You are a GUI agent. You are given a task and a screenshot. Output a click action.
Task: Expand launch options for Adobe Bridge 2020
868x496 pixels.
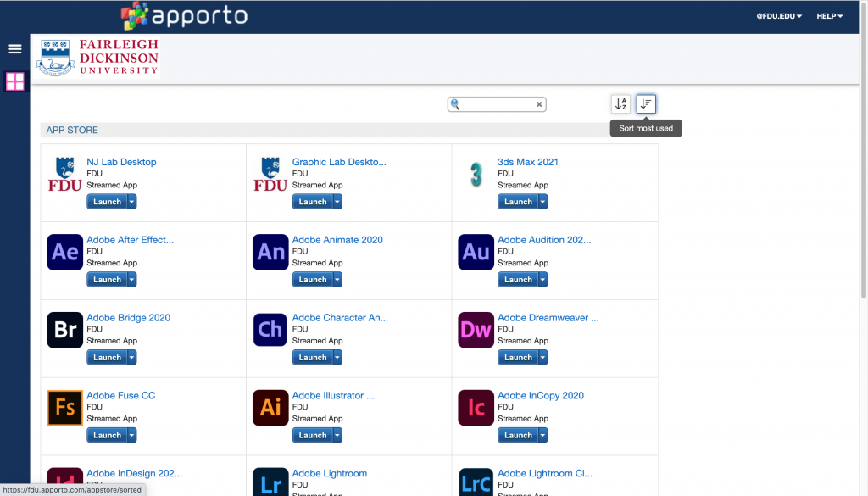point(131,358)
